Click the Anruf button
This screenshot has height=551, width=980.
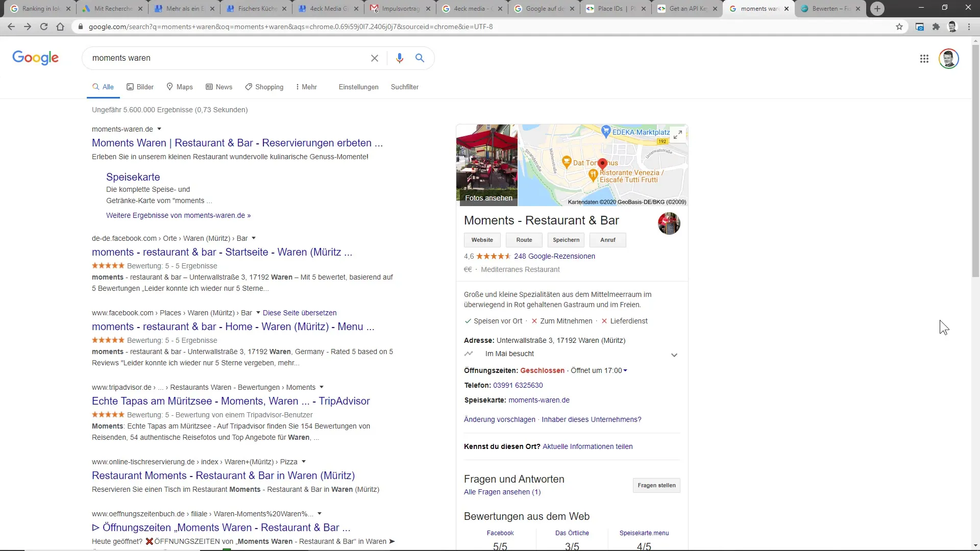[x=607, y=240]
